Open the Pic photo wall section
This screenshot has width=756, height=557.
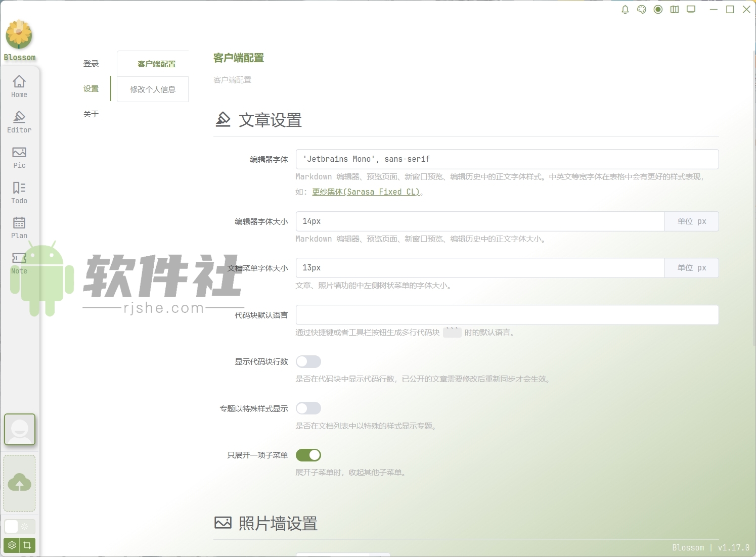[x=19, y=157]
